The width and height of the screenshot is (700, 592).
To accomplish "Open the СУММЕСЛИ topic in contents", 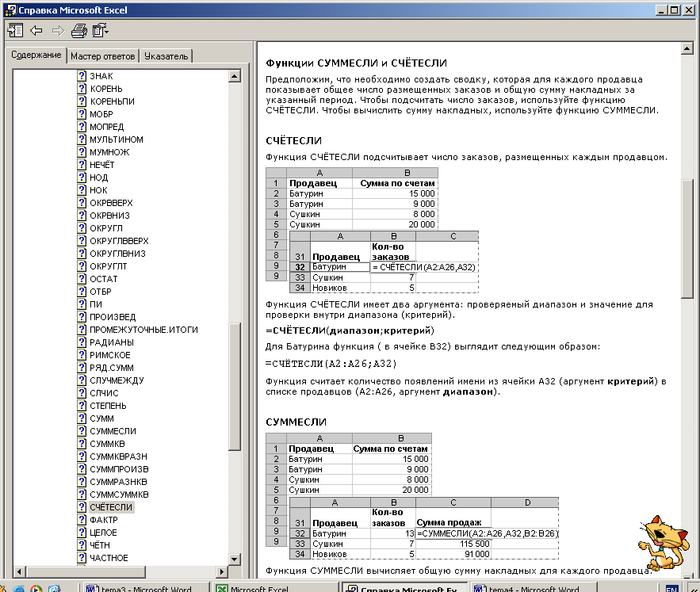I will click(x=113, y=431).
